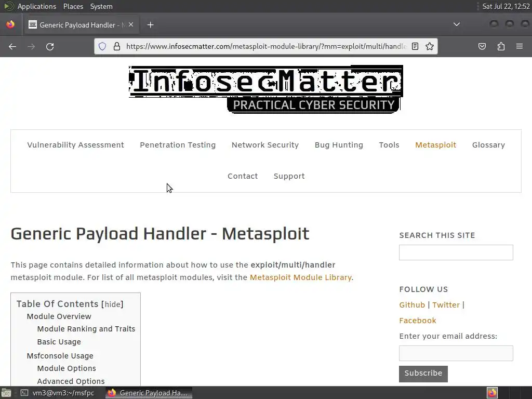Open Bug Hunting nav item
The height and width of the screenshot is (399, 532).
339,145
